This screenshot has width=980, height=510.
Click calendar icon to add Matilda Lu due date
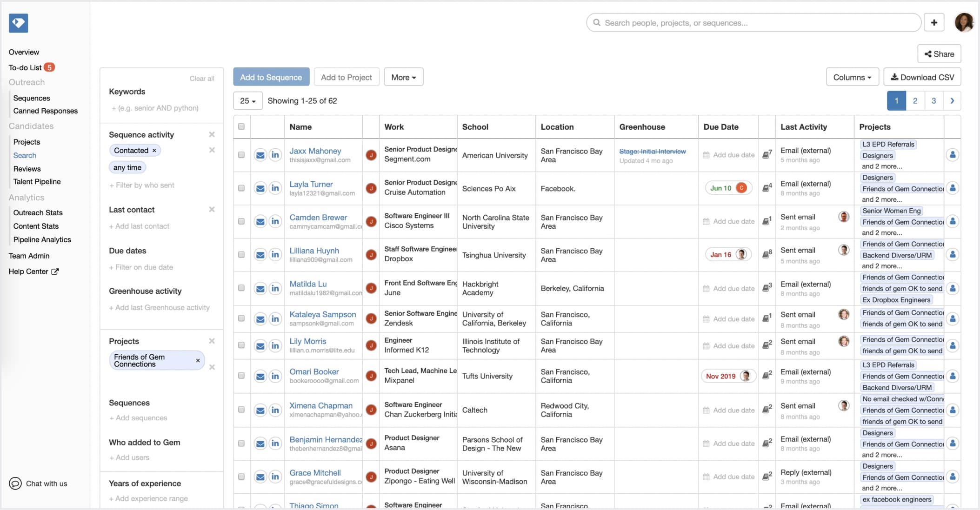(x=706, y=289)
